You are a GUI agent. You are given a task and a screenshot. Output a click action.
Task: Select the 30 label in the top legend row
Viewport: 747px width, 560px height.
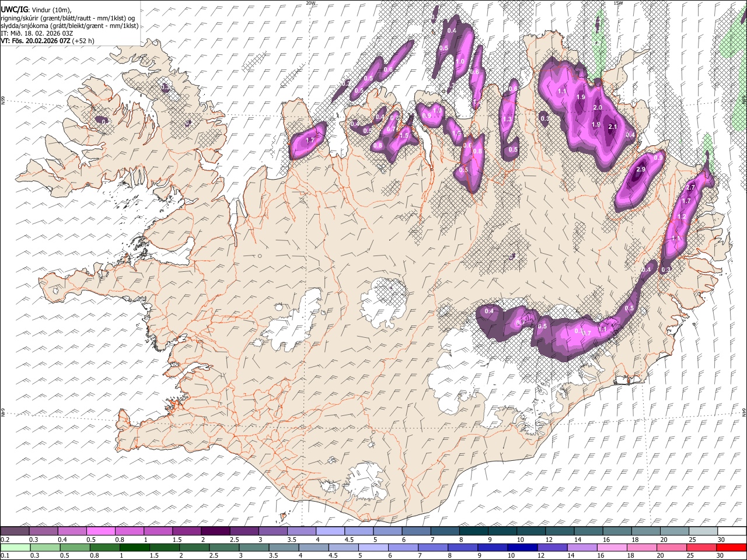point(721,539)
